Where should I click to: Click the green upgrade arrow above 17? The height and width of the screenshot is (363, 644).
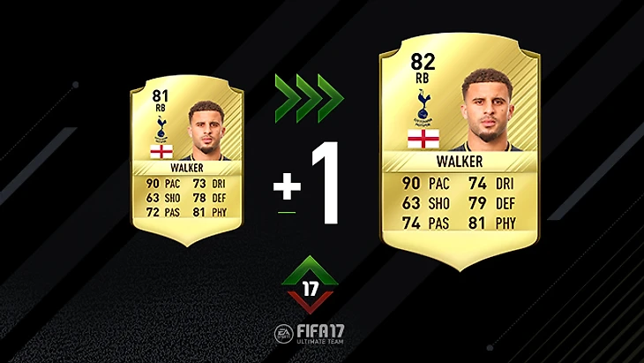tap(310, 270)
